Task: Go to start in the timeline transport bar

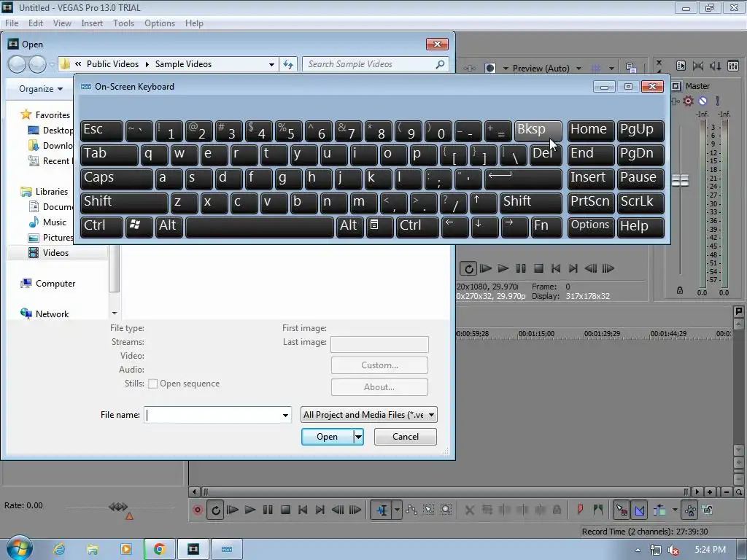Action: (x=303, y=510)
